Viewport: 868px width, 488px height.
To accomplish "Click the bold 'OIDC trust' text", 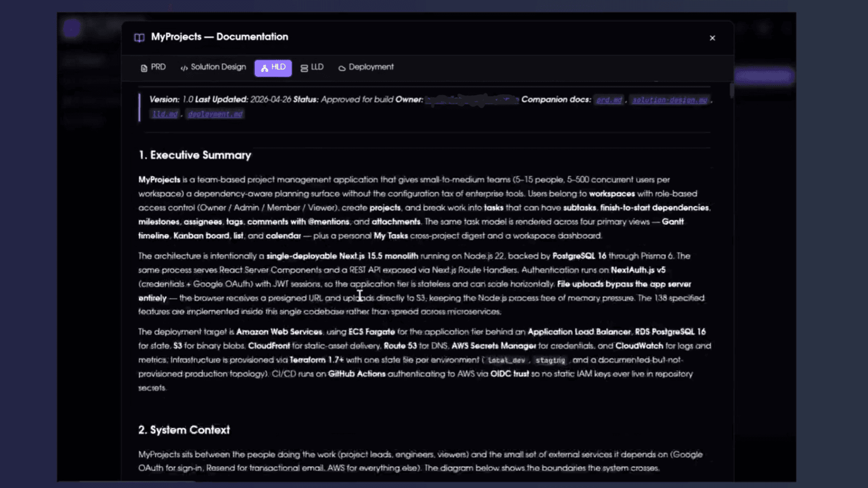I will (x=510, y=374).
